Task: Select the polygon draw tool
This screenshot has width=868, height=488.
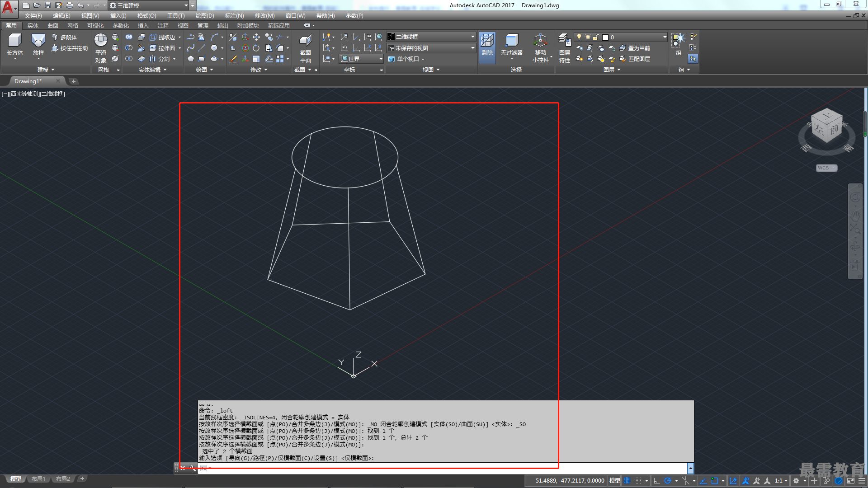Action: [191, 59]
